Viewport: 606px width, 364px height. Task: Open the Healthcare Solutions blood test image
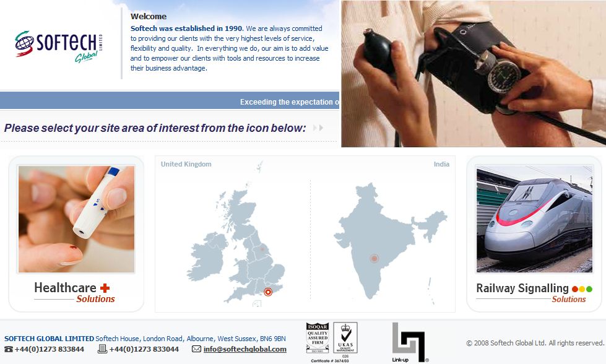[x=76, y=219]
